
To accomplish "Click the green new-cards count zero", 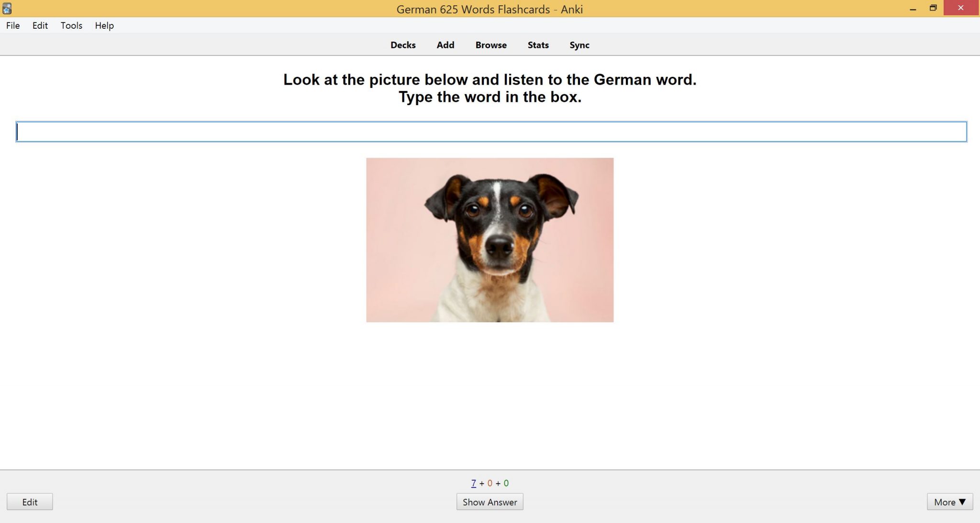I will [x=506, y=483].
